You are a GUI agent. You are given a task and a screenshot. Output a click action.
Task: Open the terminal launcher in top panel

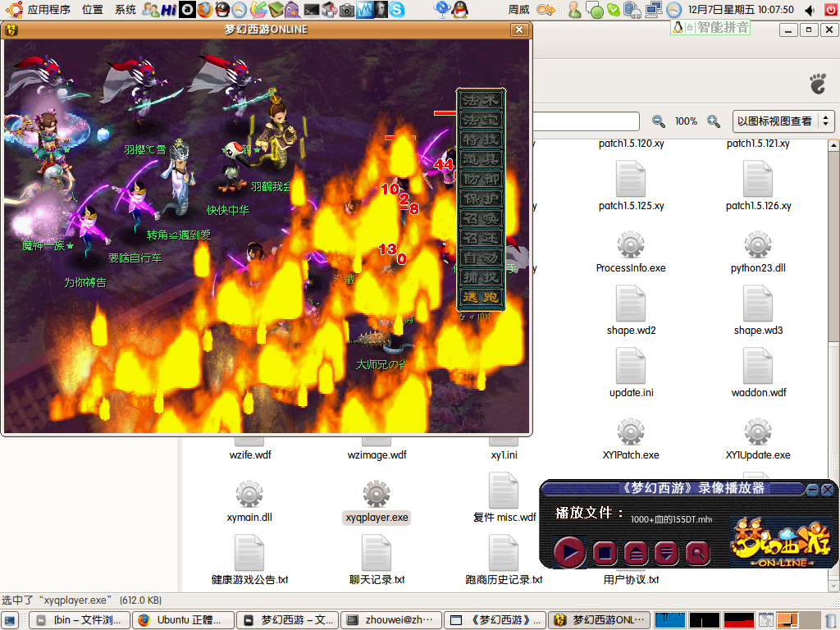point(311,9)
